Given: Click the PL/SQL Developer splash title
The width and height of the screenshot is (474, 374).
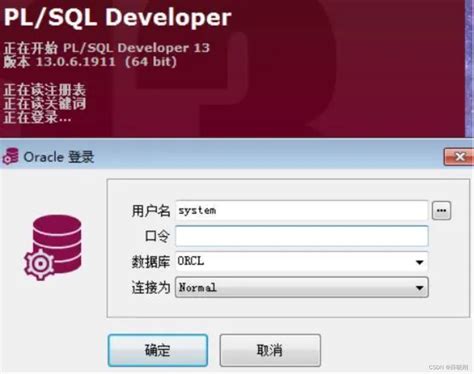Looking at the screenshot, I should [x=117, y=17].
